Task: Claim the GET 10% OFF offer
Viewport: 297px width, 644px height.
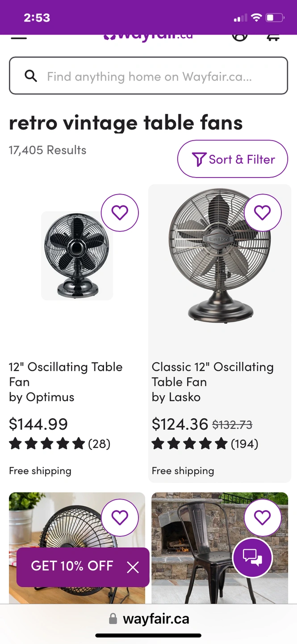Action: pyautogui.click(x=72, y=566)
